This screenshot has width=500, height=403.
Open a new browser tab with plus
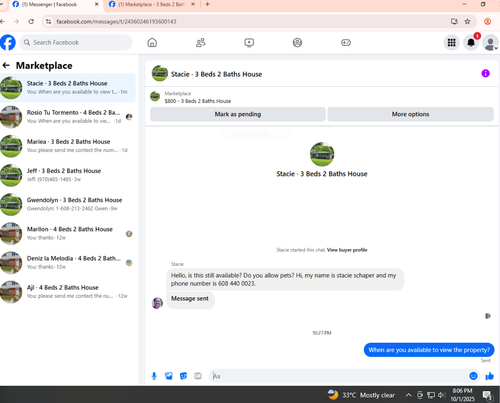tap(207, 4)
